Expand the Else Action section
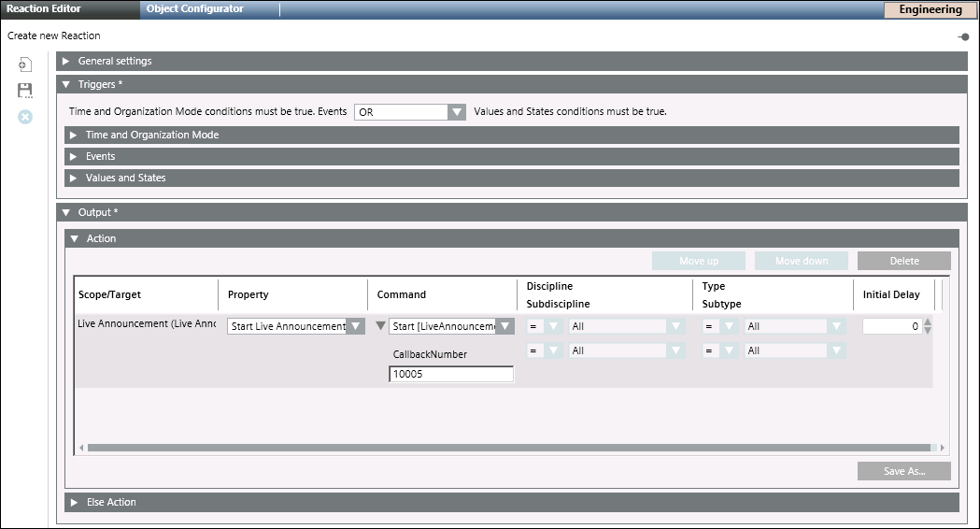 (x=74, y=502)
